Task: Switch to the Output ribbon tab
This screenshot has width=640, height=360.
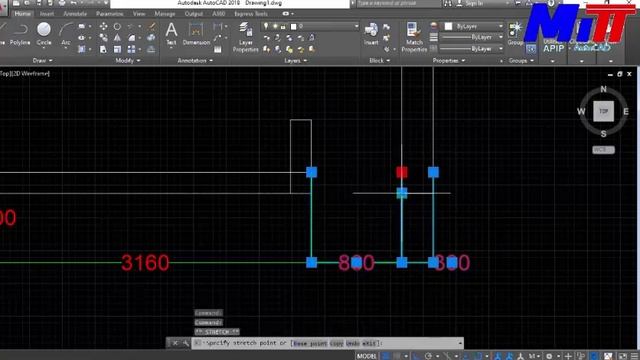Action: (x=193, y=13)
